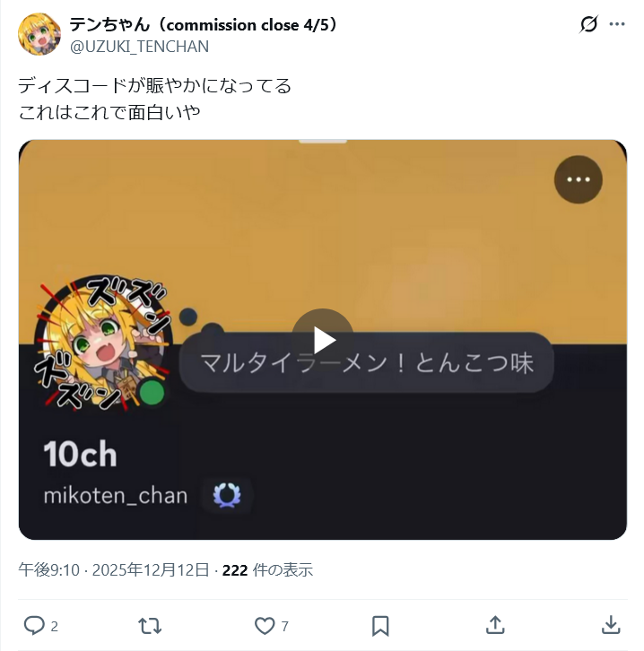This screenshot has width=644, height=651.
Task: Click the download arrow icon
Action: 611,625
